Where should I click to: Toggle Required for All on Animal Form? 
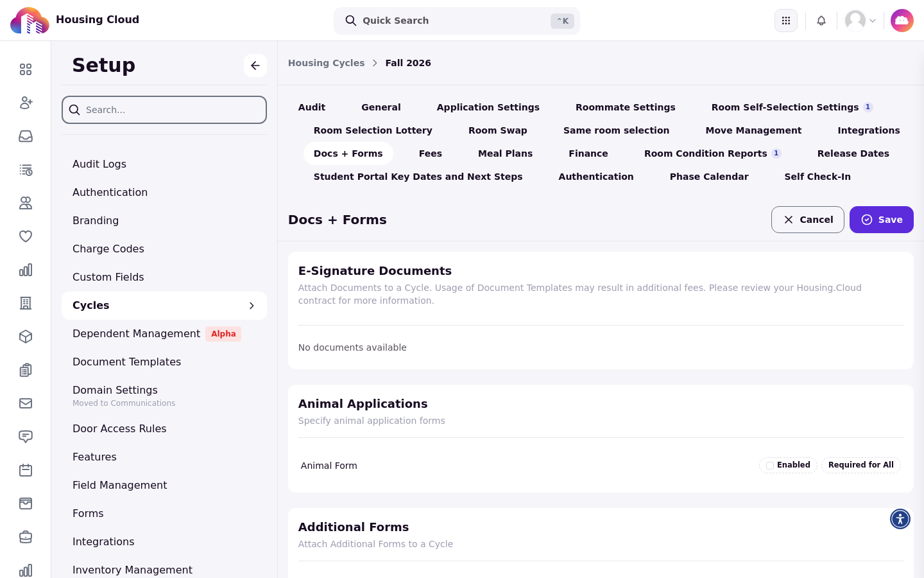[x=861, y=465]
